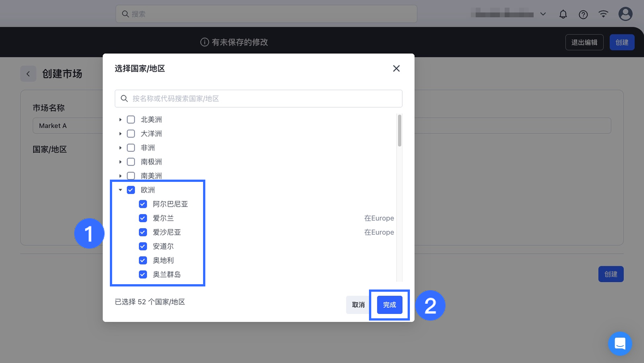Screen dimensions: 644x363
Task: Click the 已选择 52 个国家/地区 text
Action: tap(150, 302)
